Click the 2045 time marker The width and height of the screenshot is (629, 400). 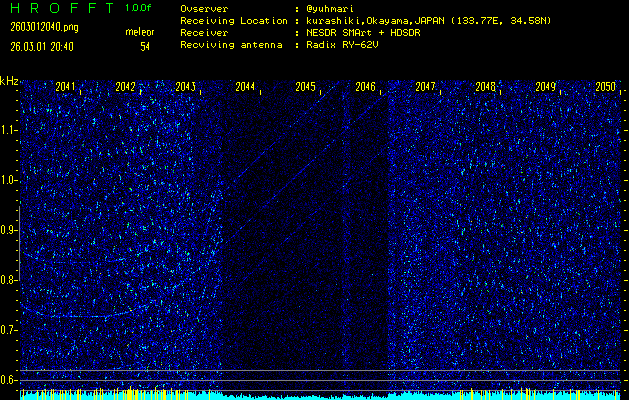click(x=305, y=87)
